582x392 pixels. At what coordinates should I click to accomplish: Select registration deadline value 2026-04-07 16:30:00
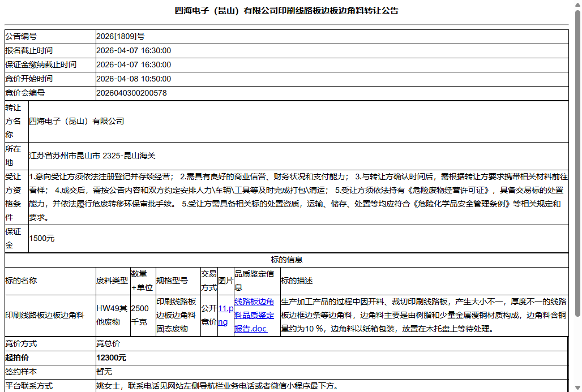pyautogui.click(x=134, y=50)
